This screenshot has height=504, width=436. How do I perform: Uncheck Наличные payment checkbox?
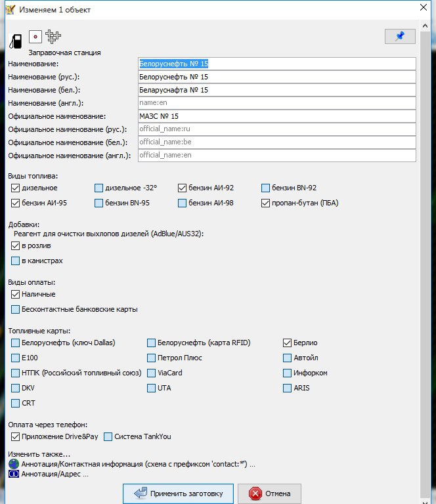[16, 294]
